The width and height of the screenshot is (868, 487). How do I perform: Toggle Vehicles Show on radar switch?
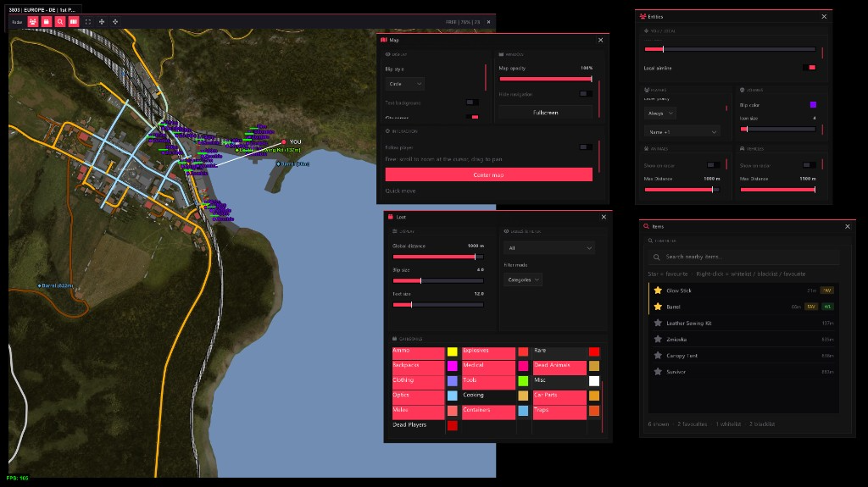[810, 165]
